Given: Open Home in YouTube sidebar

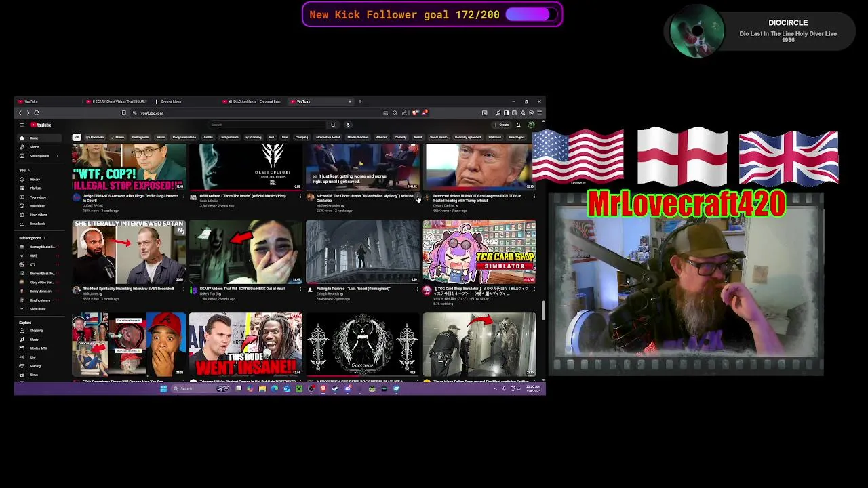Looking at the screenshot, I should (x=39, y=138).
